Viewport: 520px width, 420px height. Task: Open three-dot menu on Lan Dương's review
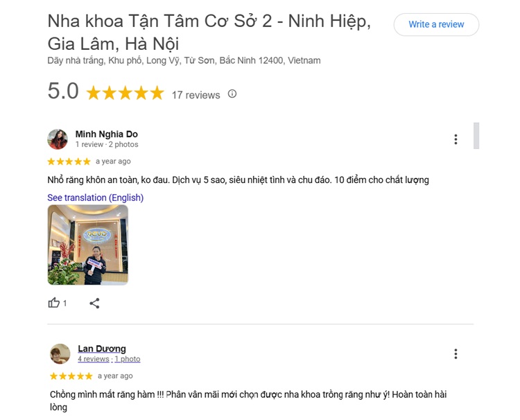point(456,353)
